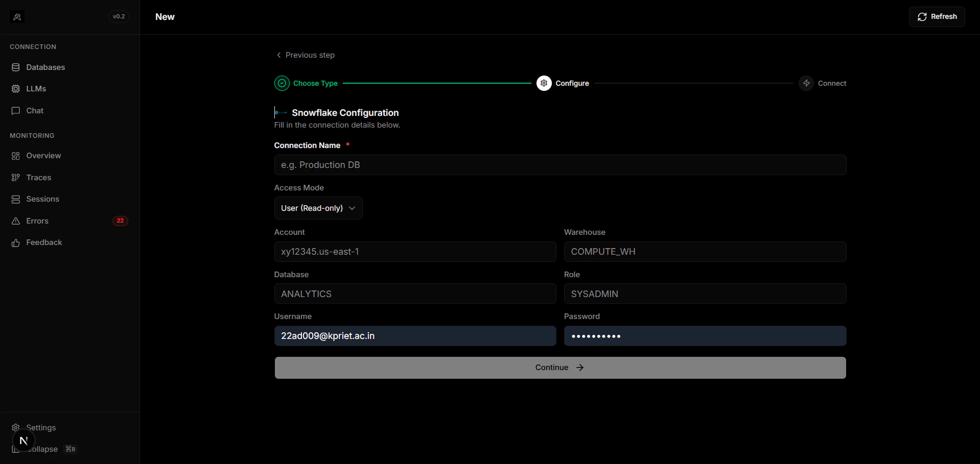Click the Traces branch icon
Viewport: 980px width, 464px height.
[x=16, y=178]
